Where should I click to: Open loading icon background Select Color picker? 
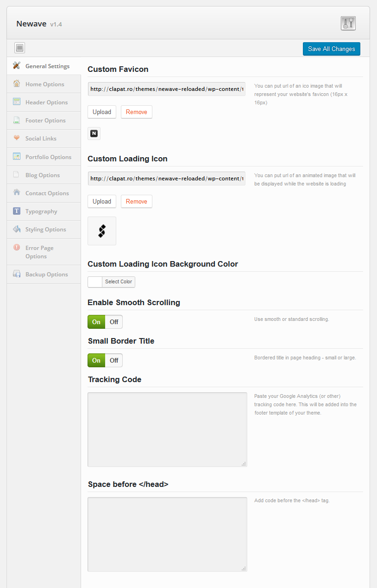point(112,281)
